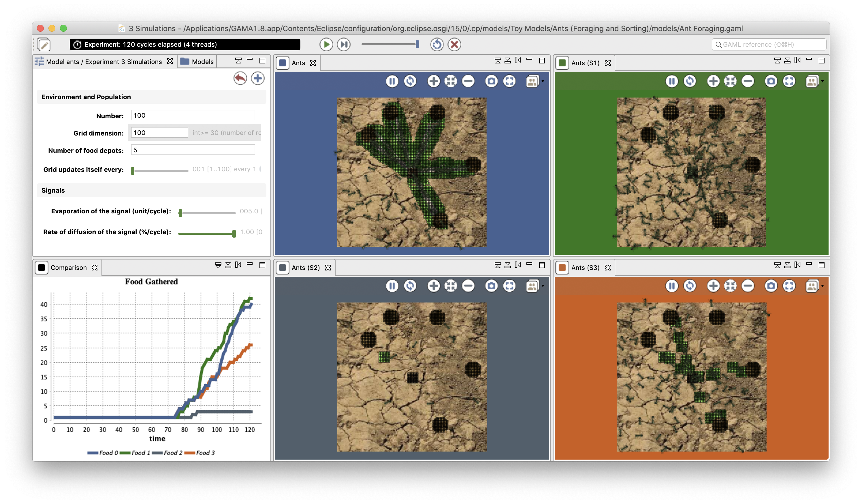Zoom out on the Ants (S1) display

click(x=748, y=81)
